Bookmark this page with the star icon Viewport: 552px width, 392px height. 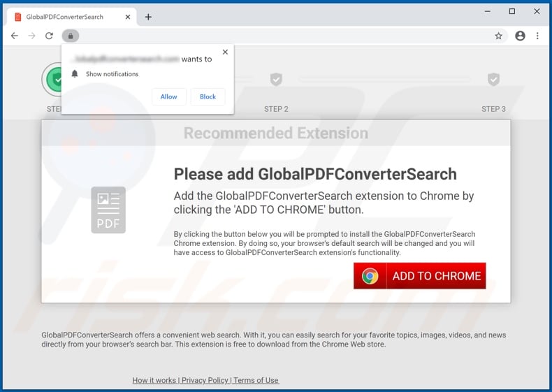[x=498, y=36]
